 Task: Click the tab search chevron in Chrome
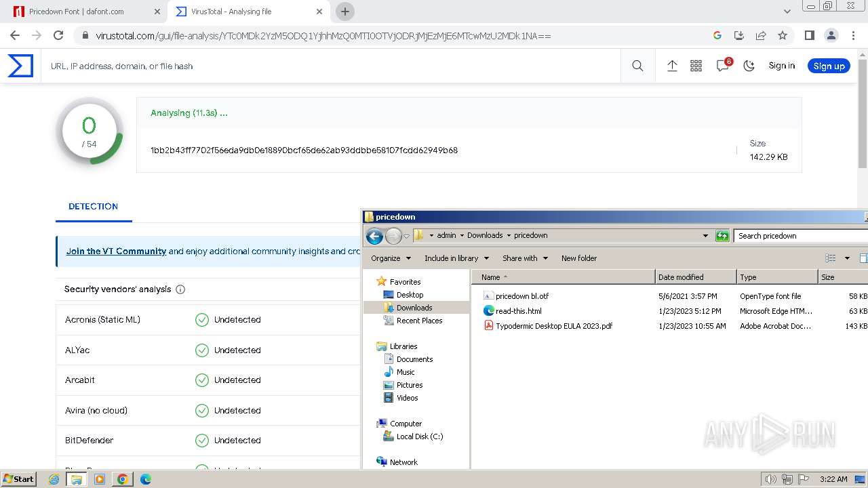tap(787, 12)
